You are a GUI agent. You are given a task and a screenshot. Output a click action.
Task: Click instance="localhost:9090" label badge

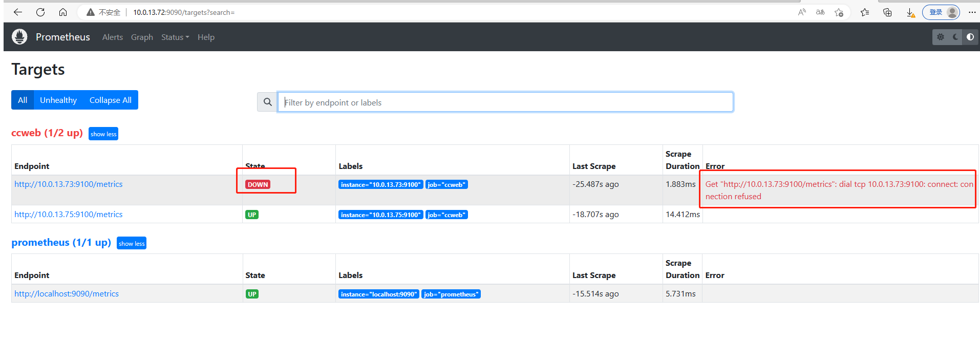pyautogui.click(x=379, y=294)
